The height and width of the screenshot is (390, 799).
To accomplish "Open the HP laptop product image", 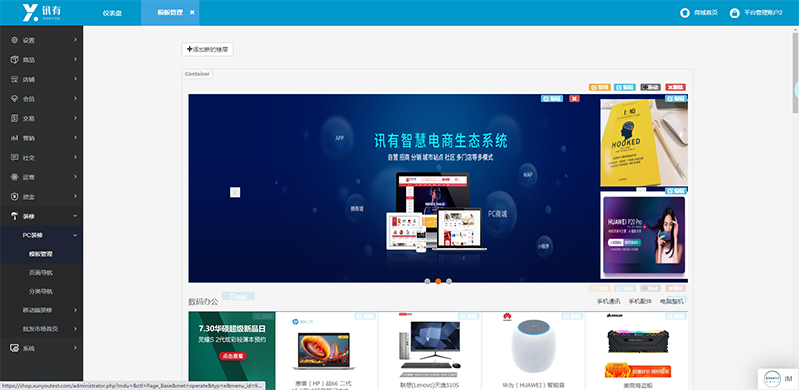I will (324, 350).
